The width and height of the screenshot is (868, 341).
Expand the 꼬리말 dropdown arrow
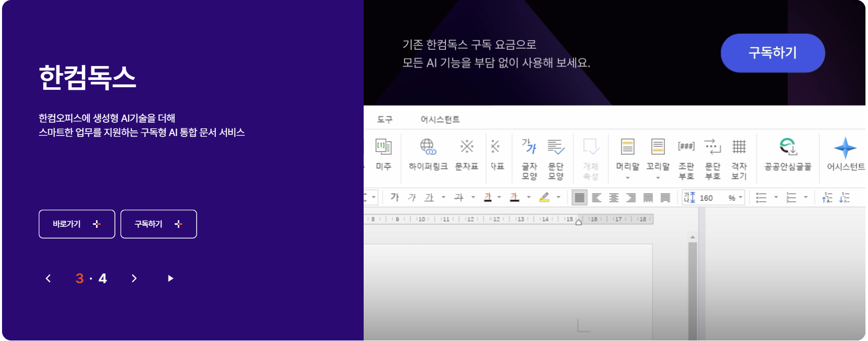pyautogui.click(x=658, y=178)
